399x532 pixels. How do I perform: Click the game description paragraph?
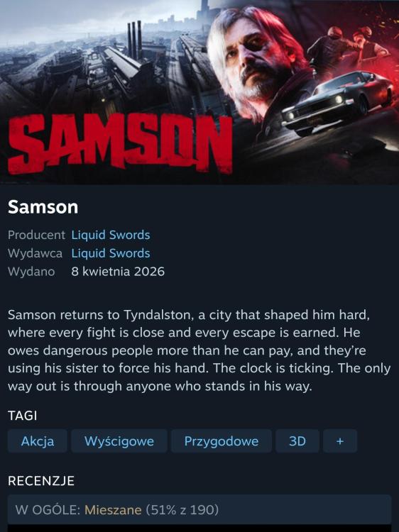pos(199,350)
